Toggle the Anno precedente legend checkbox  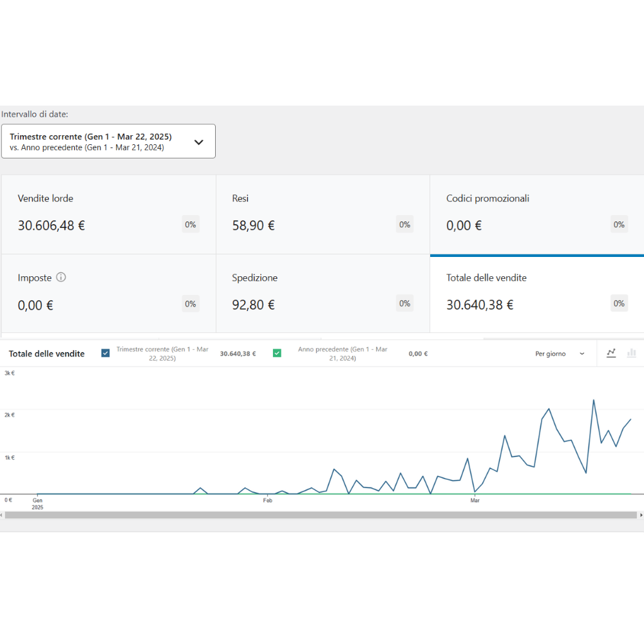click(277, 353)
